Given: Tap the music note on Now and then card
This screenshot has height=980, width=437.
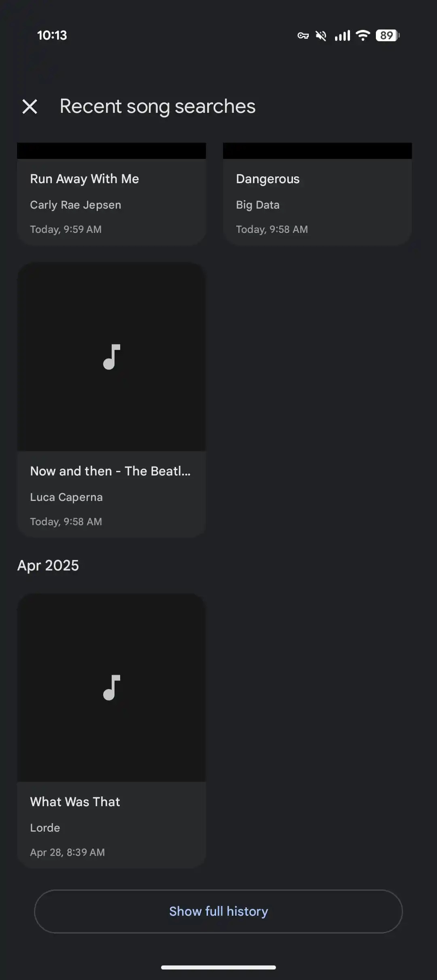Looking at the screenshot, I should (112, 357).
